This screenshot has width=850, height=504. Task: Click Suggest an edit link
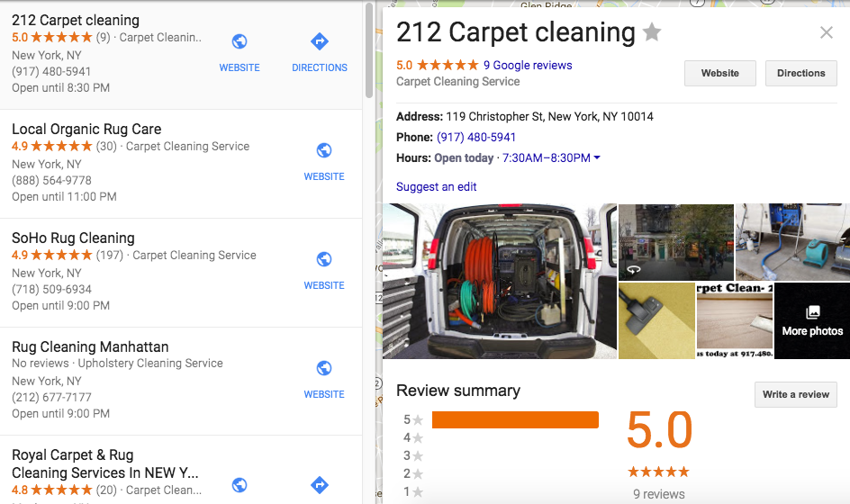[x=437, y=186]
